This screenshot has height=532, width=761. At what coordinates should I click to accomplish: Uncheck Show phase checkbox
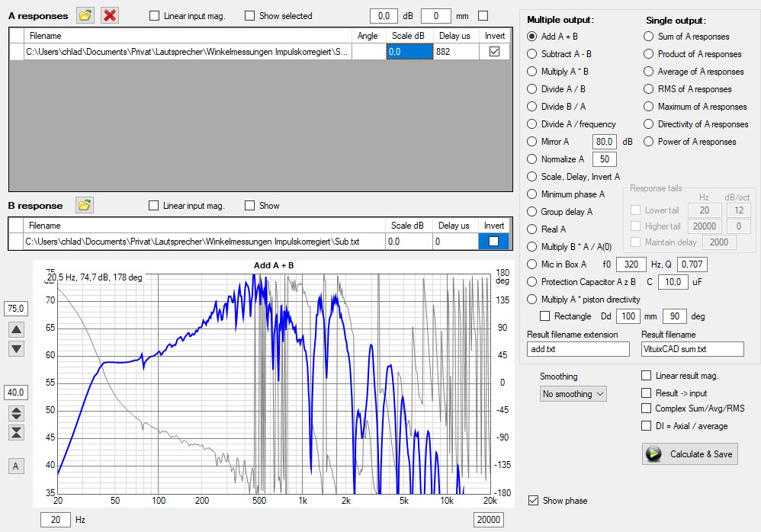pyautogui.click(x=533, y=501)
